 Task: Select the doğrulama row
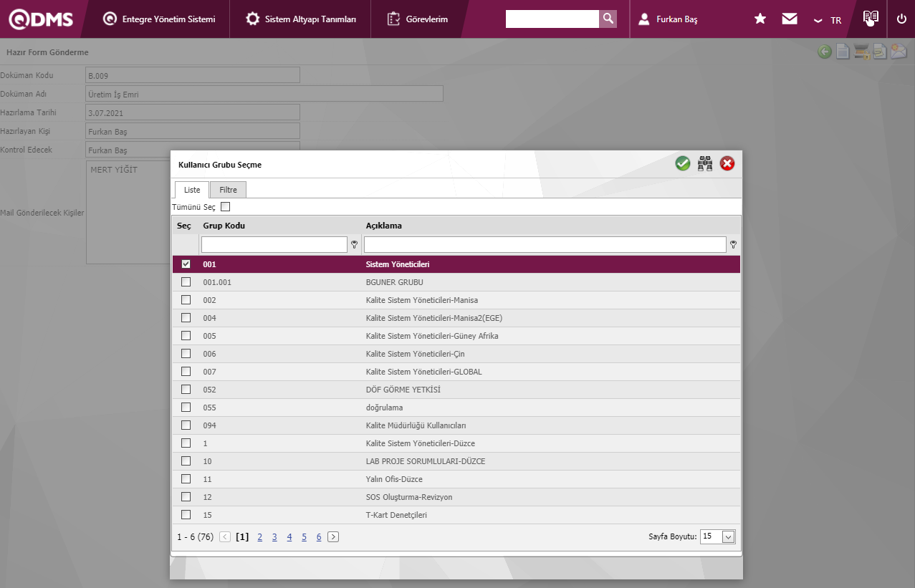tap(456, 408)
